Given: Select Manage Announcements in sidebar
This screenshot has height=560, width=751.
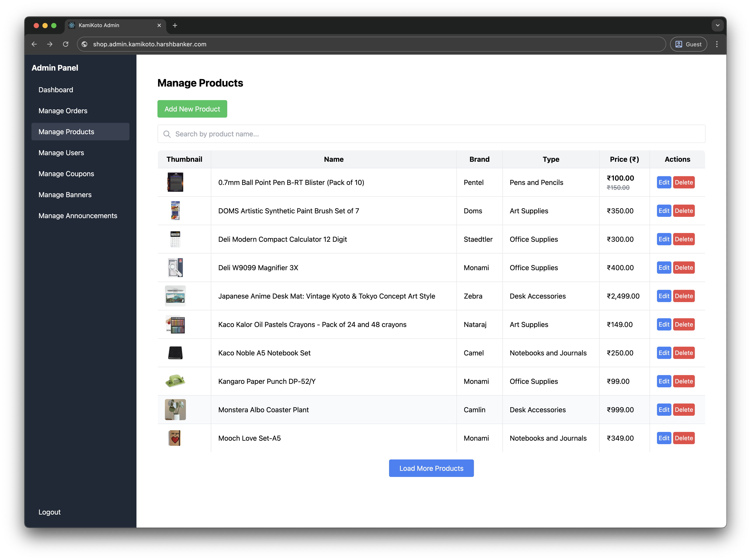Looking at the screenshot, I should pos(78,216).
